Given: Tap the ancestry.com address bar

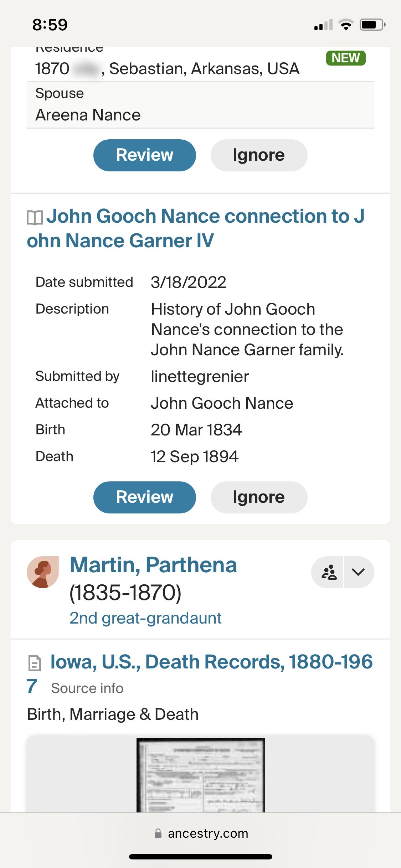Looking at the screenshot, I should (201, 833).
